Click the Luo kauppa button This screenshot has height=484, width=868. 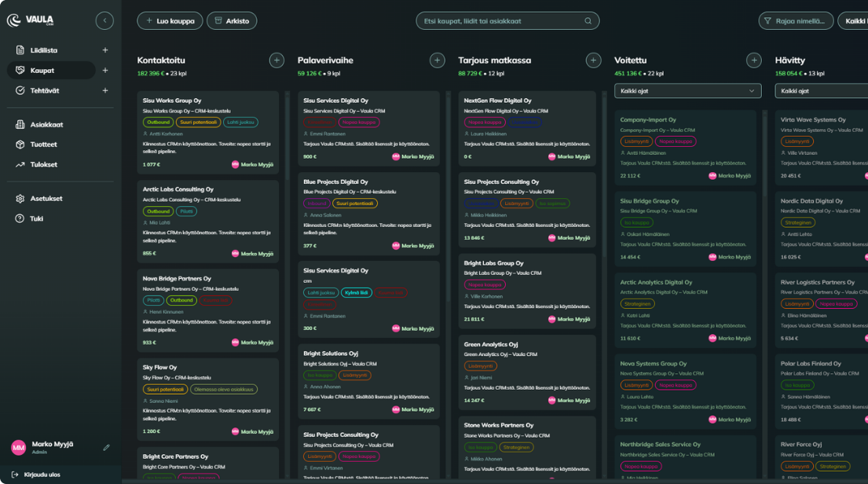170,21
